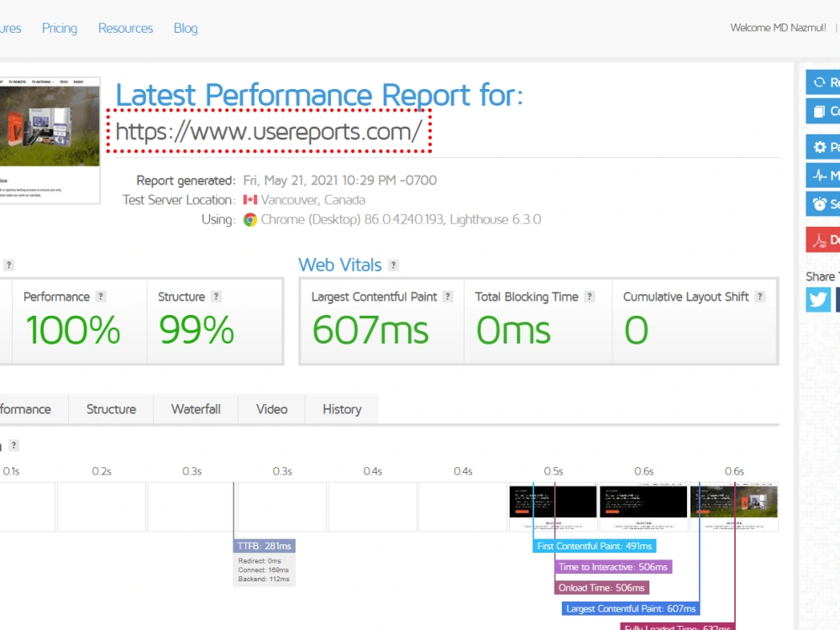
Task: Share the report via the Twitter icon
Action: coord(818,299)
